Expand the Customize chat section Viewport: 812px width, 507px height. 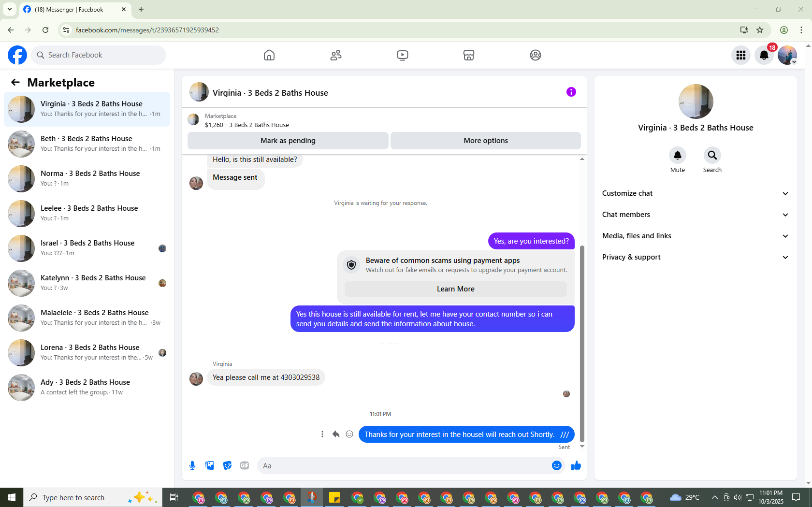(696, 193)
